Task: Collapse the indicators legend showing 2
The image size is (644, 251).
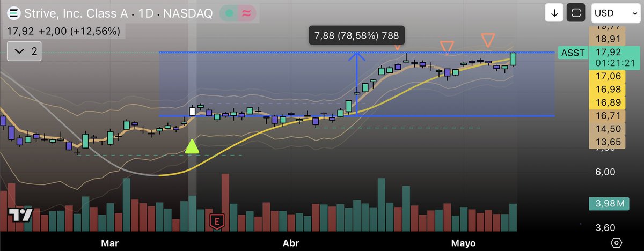Action: click(x=24, y=51)
